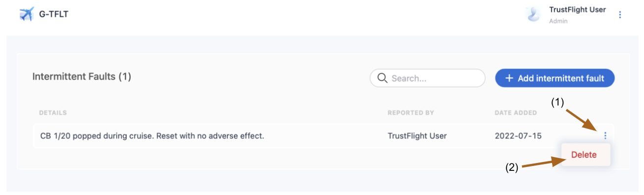
Task: Click the plus icon in the Add button
Action: coord(509,78)
